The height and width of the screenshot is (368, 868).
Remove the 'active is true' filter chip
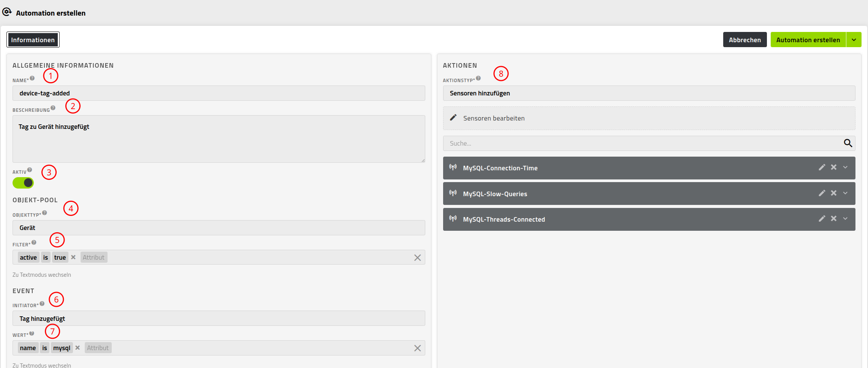click(x=73, y=257)
